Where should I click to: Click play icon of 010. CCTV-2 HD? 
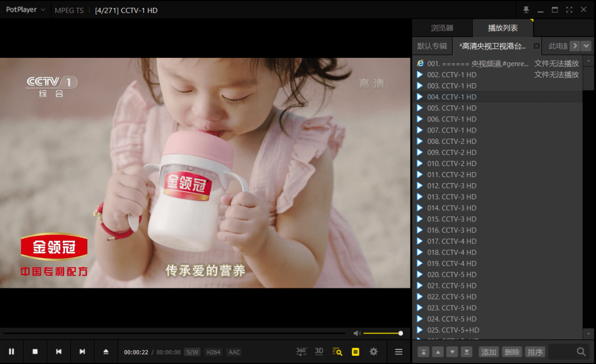click(x=419, y=163)
